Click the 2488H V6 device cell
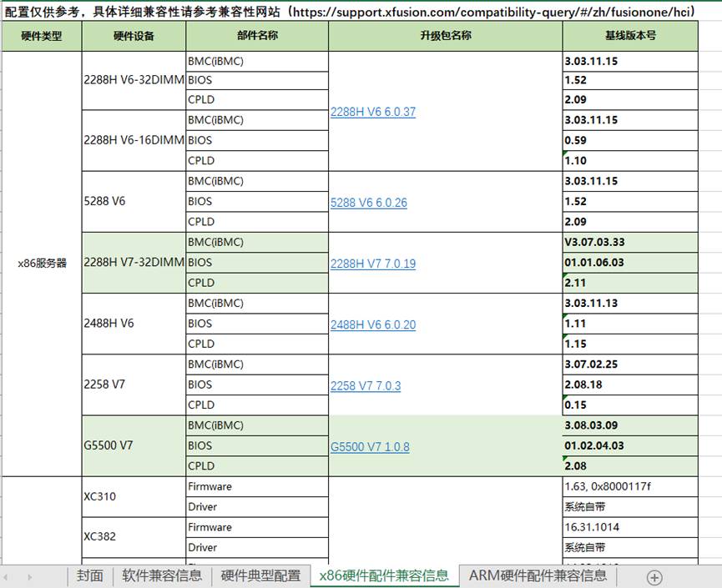The image size is (722, 588). point(134,324)
